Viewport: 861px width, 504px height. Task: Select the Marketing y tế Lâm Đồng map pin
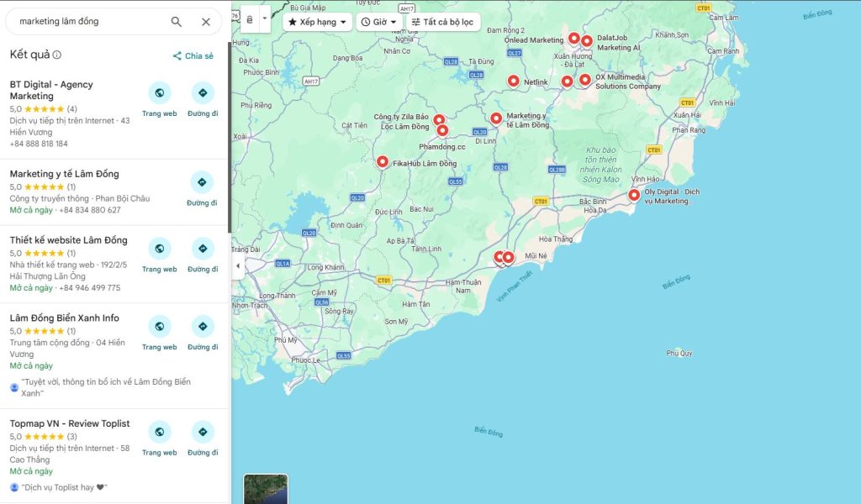(496, 118)
